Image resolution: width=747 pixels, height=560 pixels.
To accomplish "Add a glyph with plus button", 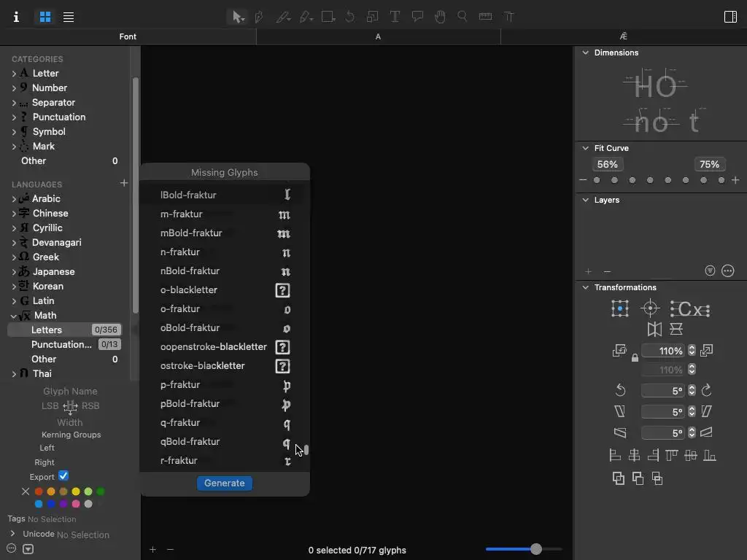I will [153, 550].
